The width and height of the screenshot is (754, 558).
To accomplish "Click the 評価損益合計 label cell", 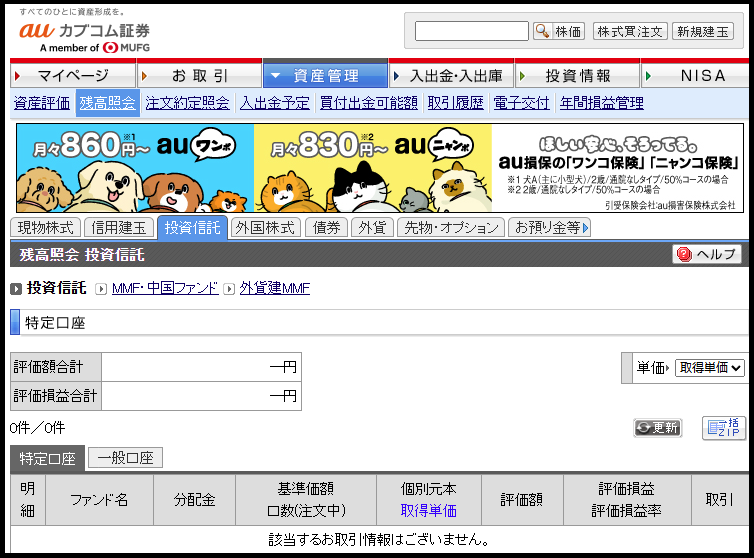I will (x=56, y=396).
